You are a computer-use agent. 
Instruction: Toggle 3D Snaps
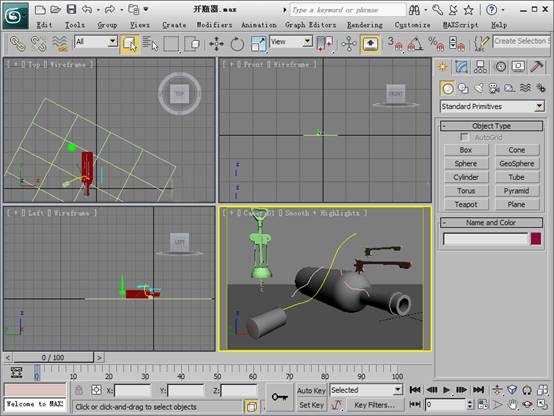pos(395,44)
